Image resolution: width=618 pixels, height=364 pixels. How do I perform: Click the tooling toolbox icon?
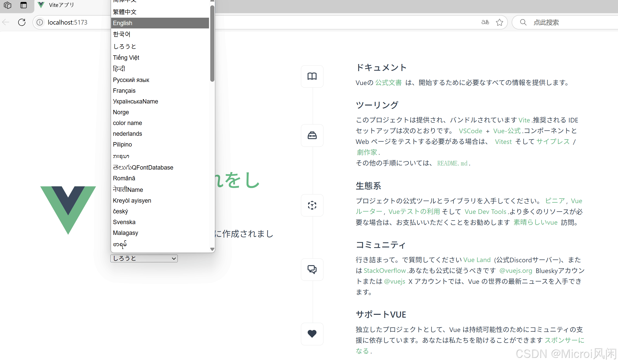312,136
